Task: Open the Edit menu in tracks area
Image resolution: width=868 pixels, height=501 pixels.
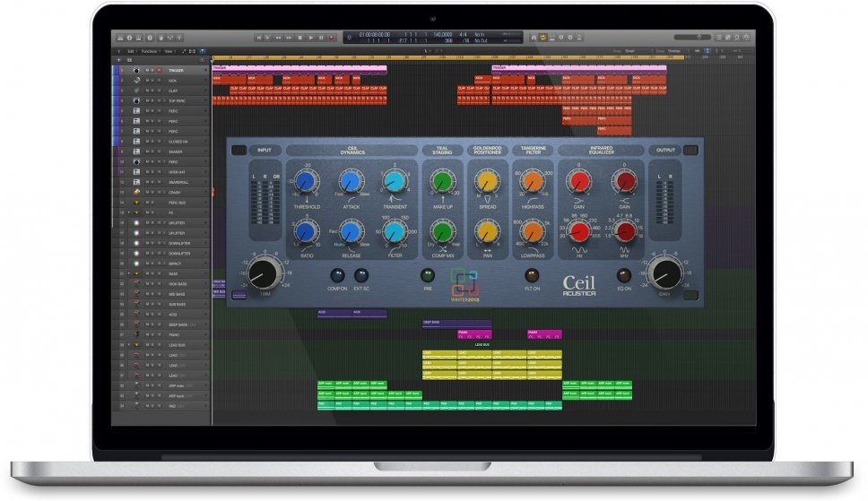Action: click(x=129, y=51)
